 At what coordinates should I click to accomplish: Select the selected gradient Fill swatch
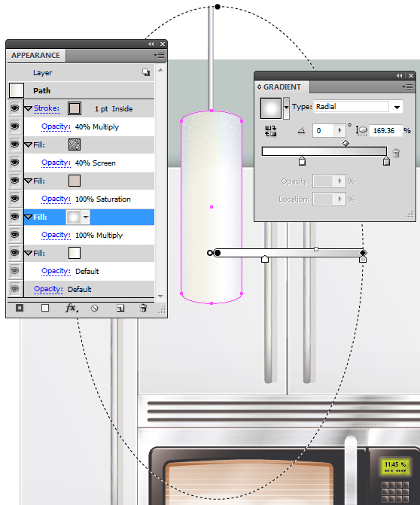pyautogui.click(x=73, y=217)
